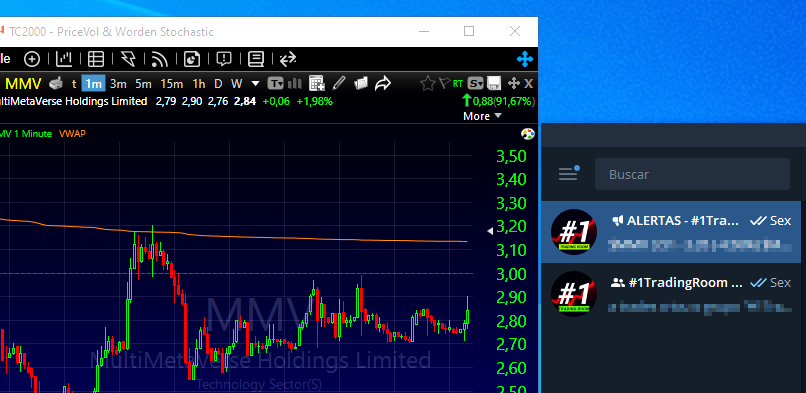Image resolution: width=806 pixels, height=393 pixels.
Task: Switch to Weekly (W) time frame
Action: coord(236,84)
